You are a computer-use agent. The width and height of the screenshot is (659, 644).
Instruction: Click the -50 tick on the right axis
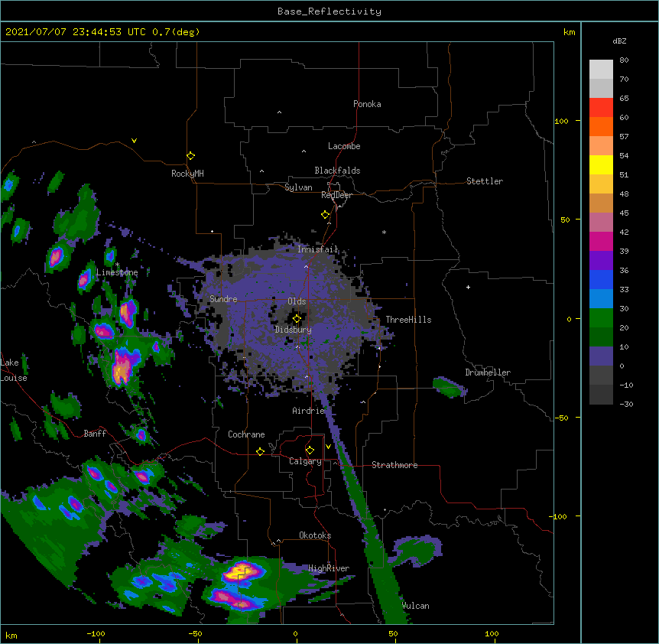pos(561,418)
